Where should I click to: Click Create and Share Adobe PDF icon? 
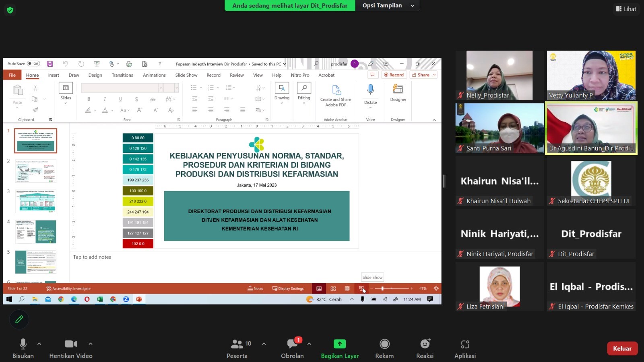click(x=336, y=90)
